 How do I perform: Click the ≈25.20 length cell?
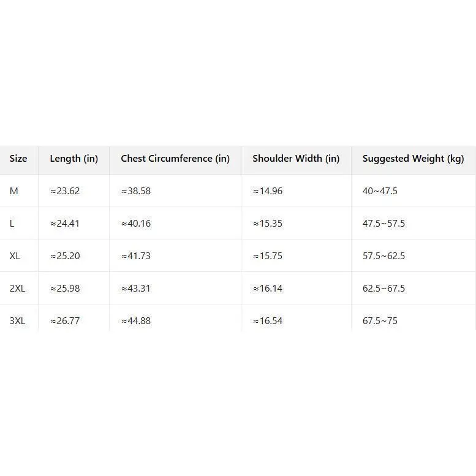click(x=65, y=256)
